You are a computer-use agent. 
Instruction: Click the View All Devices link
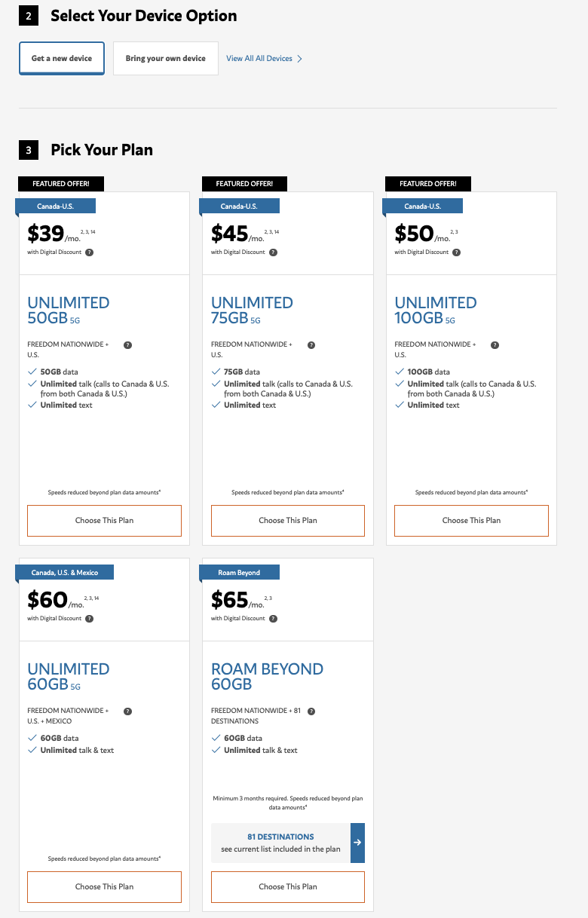click(264, 59)
